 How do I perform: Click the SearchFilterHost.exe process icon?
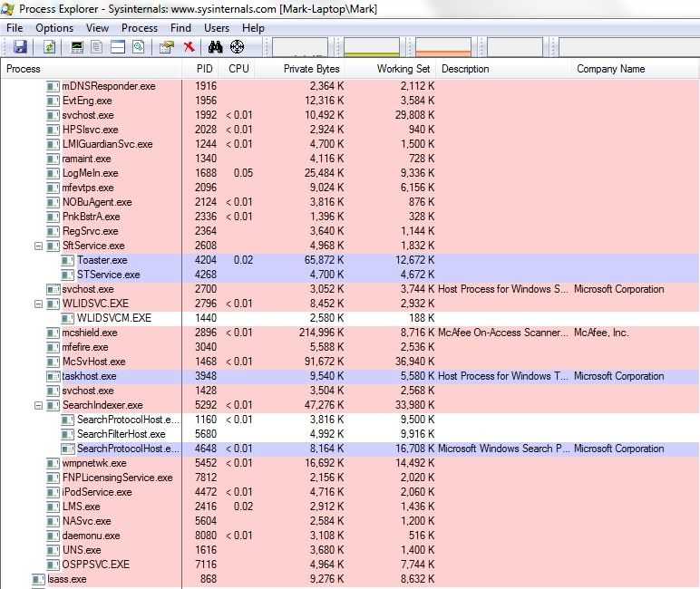[x=67, y=434]
